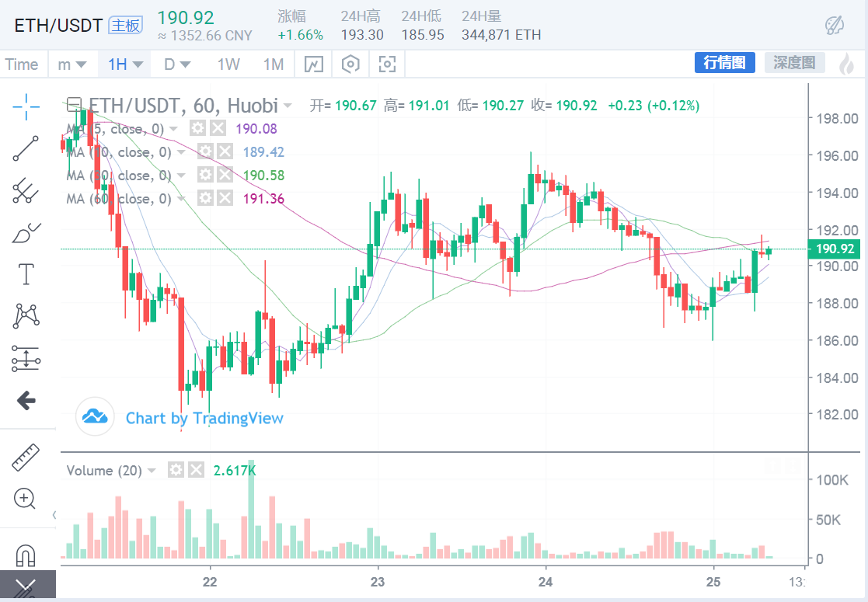Open the MA 10 options dropdown arrow
Image resolution: width=868 pixels, height=602 pixels.
(x=181, y=152)
